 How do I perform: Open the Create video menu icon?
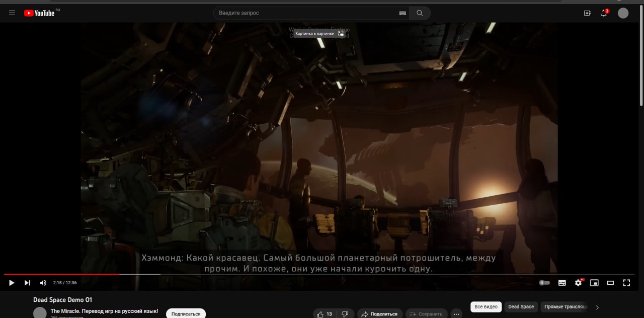point(587,13)
